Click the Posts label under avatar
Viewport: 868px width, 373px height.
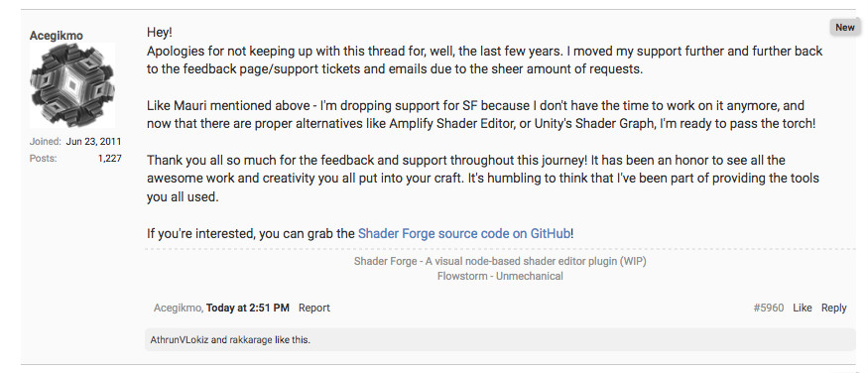click(x=44, y=159)
